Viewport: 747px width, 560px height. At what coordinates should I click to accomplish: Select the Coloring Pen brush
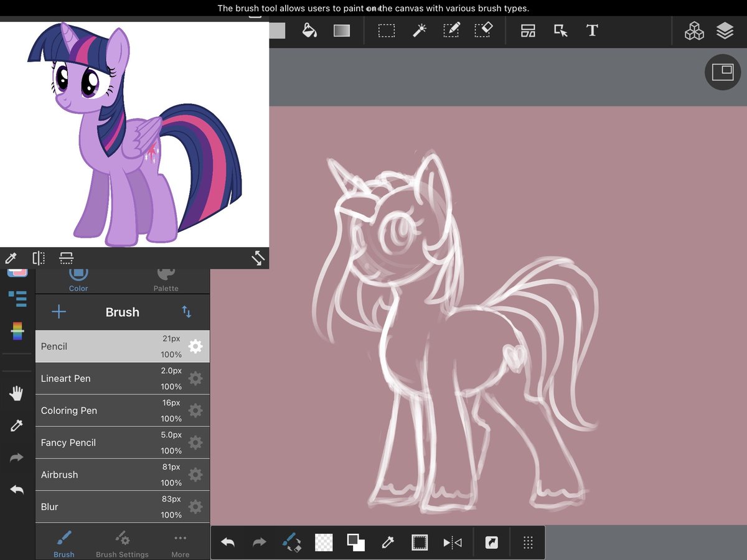pos(123,411)
